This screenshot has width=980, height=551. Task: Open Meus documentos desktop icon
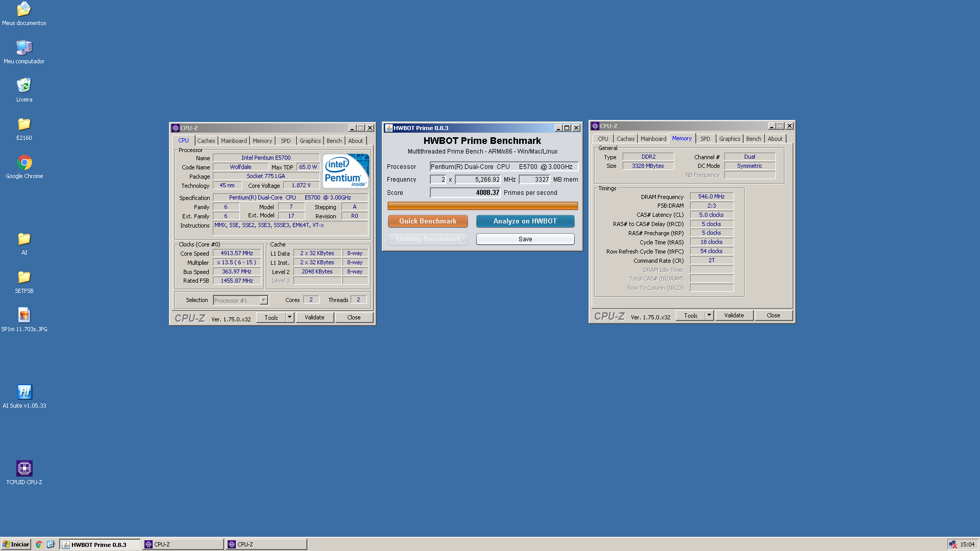coord(24,14)
